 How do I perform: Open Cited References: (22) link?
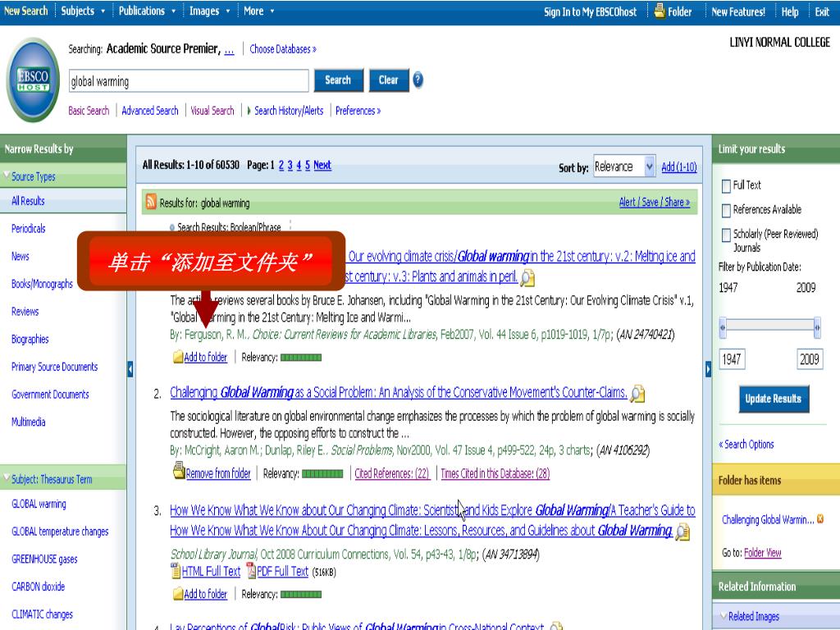coord(392,473)
